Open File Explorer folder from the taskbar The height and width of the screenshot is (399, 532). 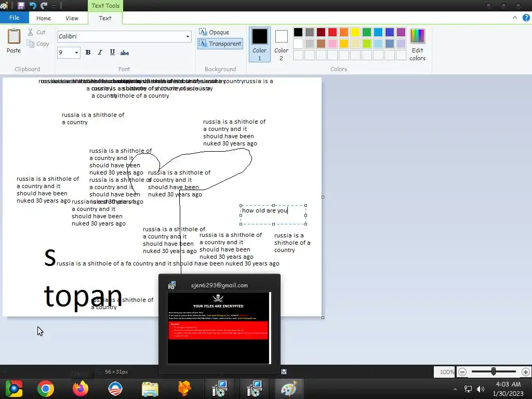[150, 389]
